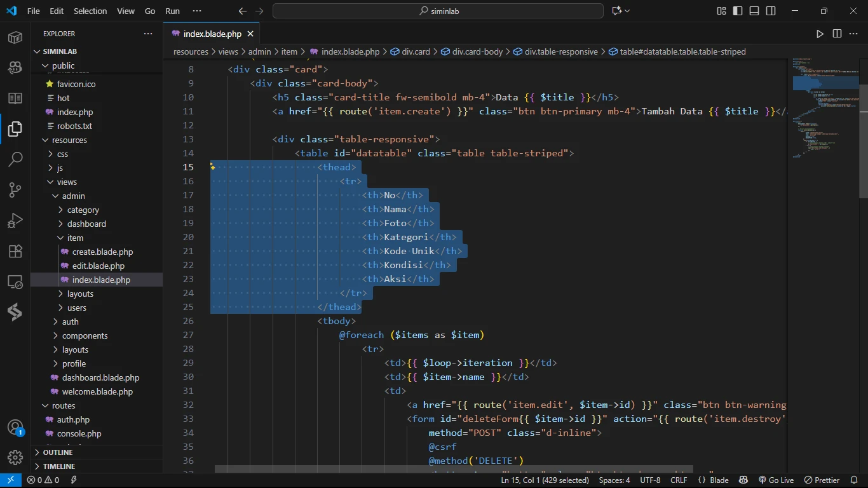Open create.blade.php in Explorer
The height and width of the screenshot is (488, 868).
(x=102, y=252)
